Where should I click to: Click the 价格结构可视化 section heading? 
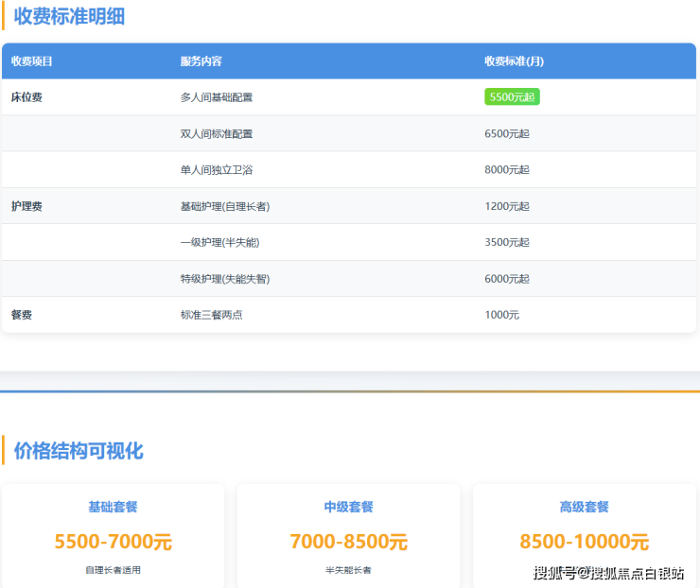[79, 451]
